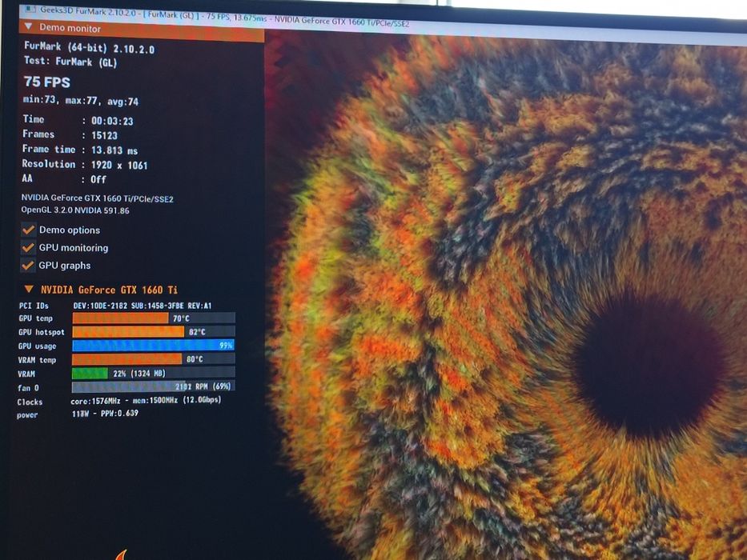Click the Resolution 1920 x 1061 value

[119, 166]
